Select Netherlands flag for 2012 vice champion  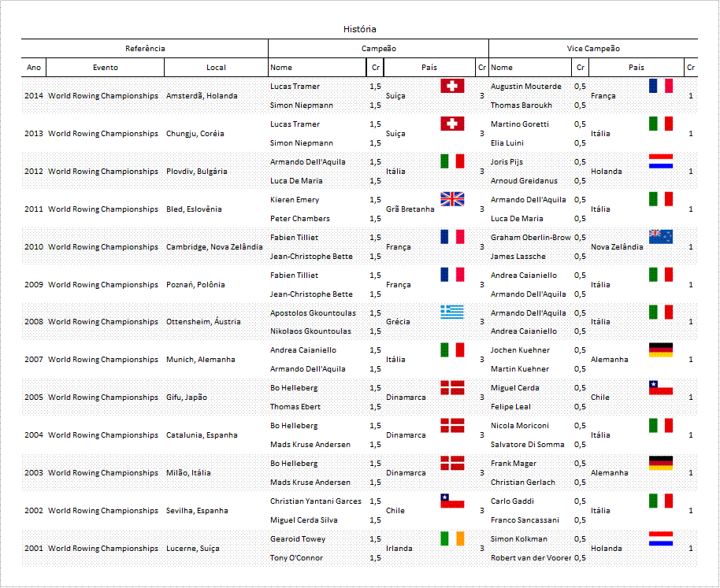[x=661, y=161]
